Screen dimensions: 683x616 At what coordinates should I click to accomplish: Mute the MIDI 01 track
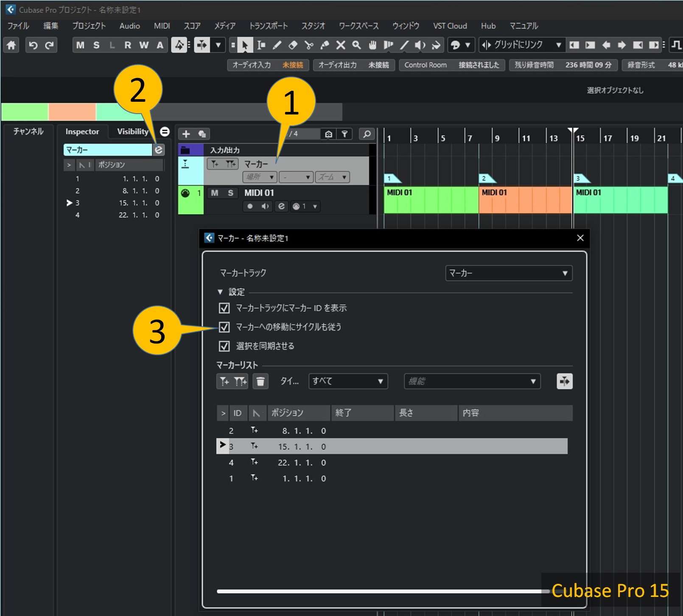215,193
